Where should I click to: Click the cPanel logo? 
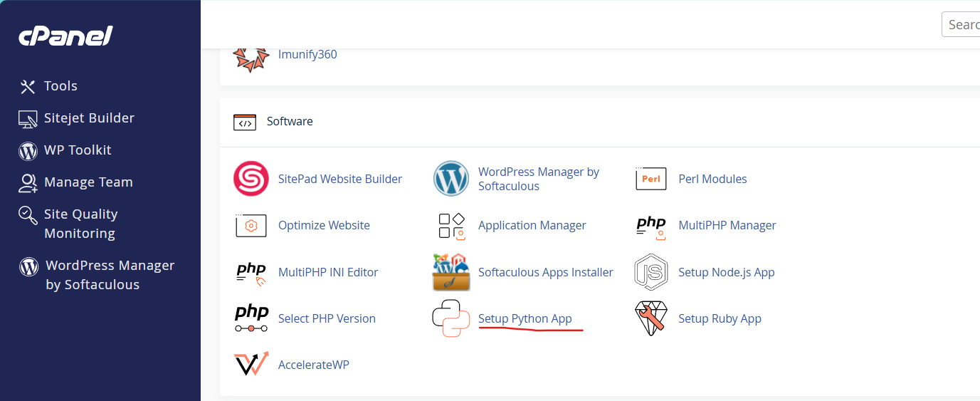click(65, 36)
